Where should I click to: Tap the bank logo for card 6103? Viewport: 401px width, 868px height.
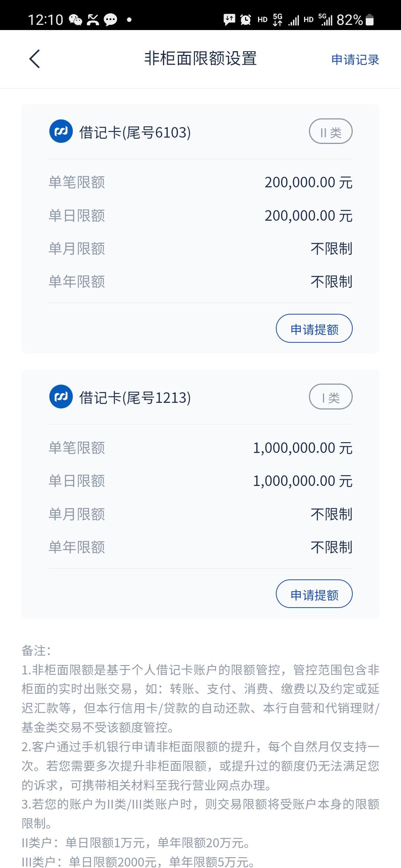coord(61,131)
